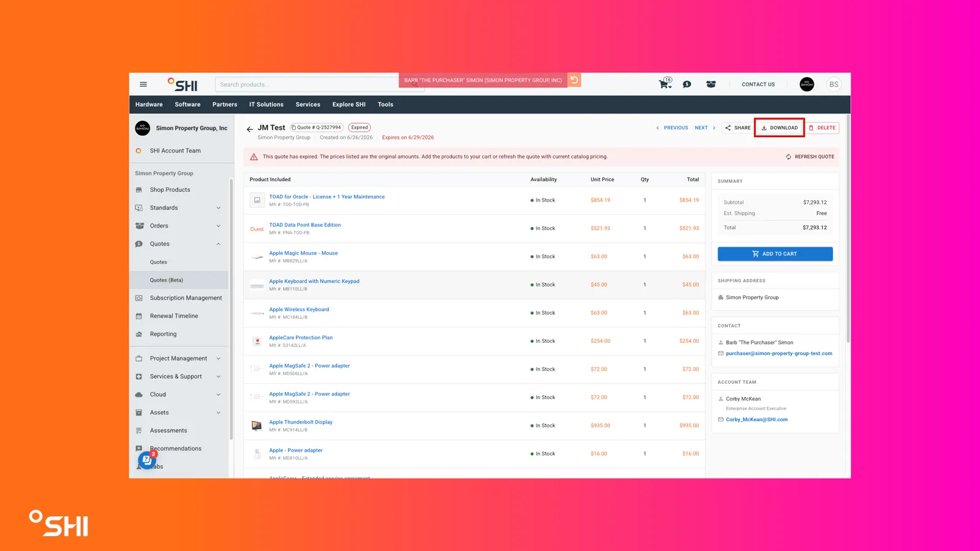This screenshot has height=551, width=980.
Task: Open the Software menu
Action: click(187, 105)
